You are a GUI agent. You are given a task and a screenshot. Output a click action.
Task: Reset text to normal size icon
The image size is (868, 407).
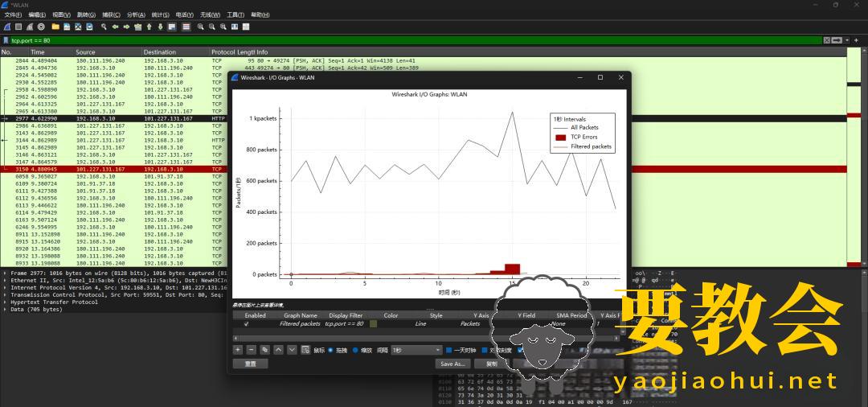(223, 27)
